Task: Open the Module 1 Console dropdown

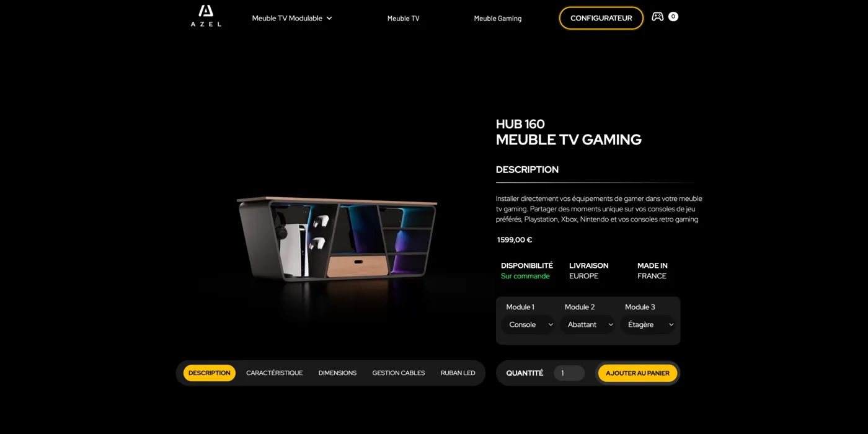Action: 528,324
